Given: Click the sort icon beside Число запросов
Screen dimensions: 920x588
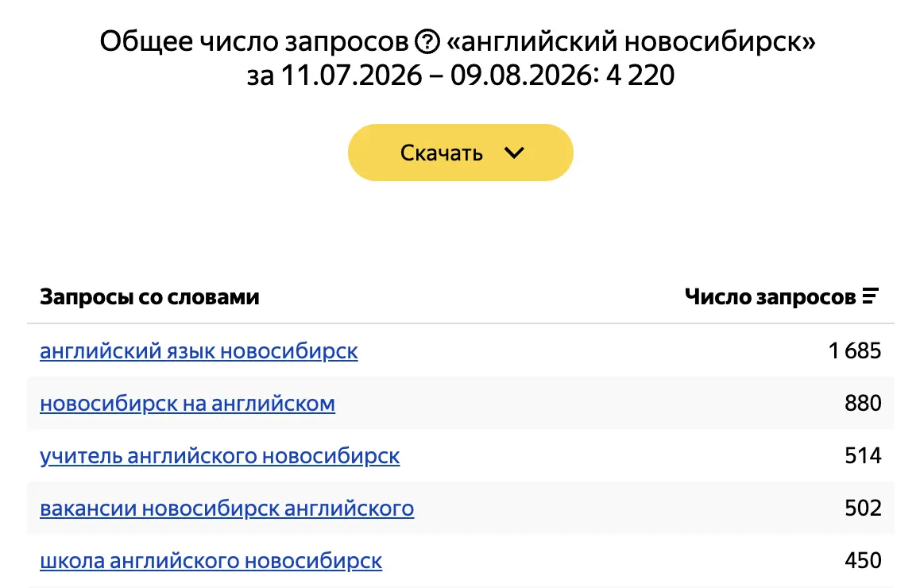Looking at the screenshot, I should click(870, 296).
